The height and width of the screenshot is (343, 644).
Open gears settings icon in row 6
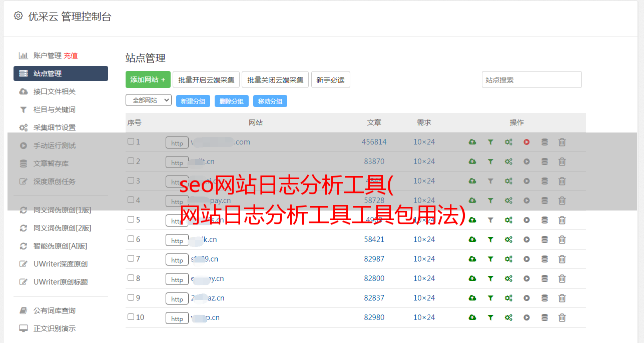(x=508, y=239)
